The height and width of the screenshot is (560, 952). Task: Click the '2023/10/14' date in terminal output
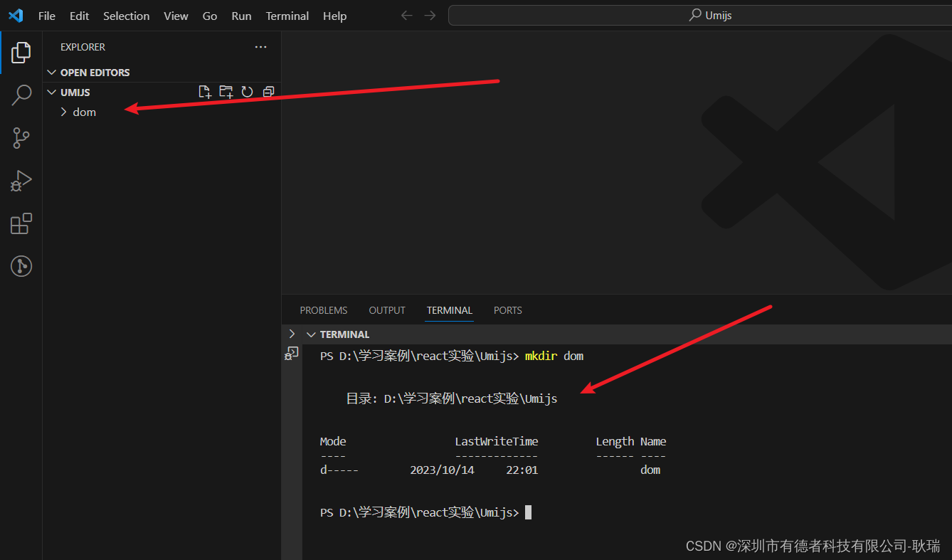pos(442,470)
